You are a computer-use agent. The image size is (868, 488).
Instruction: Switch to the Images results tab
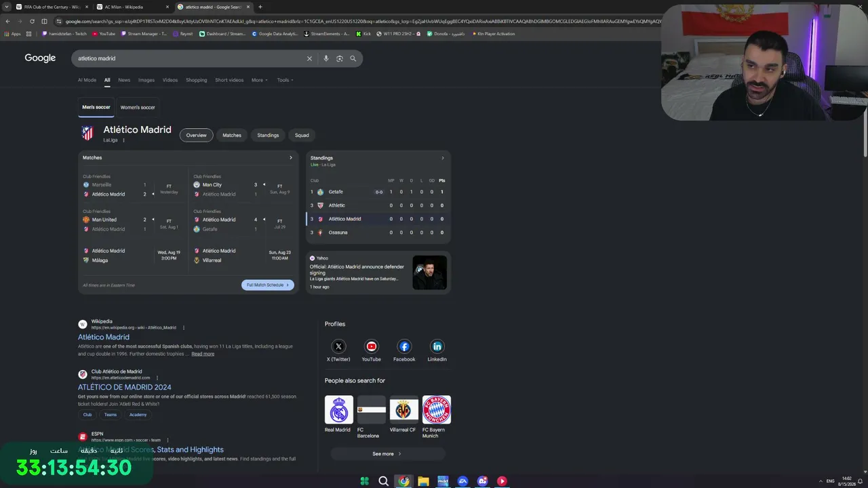(146, 80)
